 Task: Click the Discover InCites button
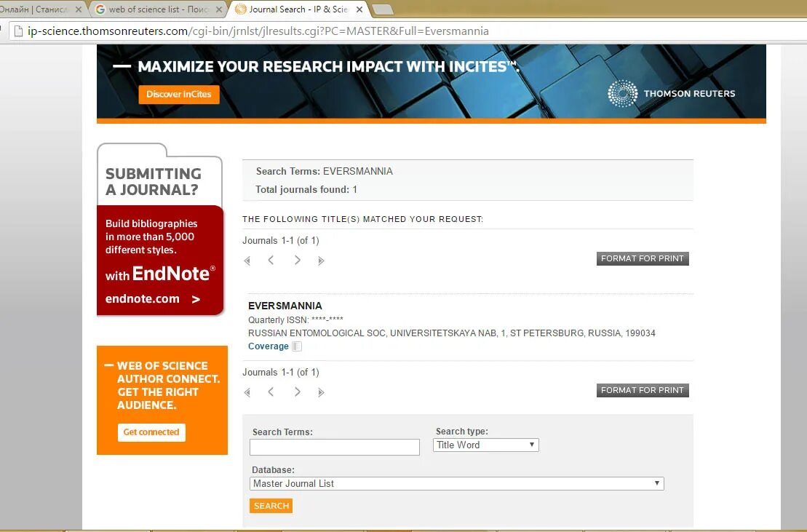pos(178,94)
